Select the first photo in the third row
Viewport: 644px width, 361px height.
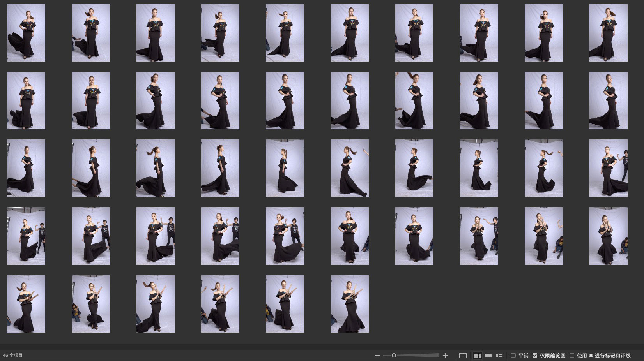tap(26, 168)
